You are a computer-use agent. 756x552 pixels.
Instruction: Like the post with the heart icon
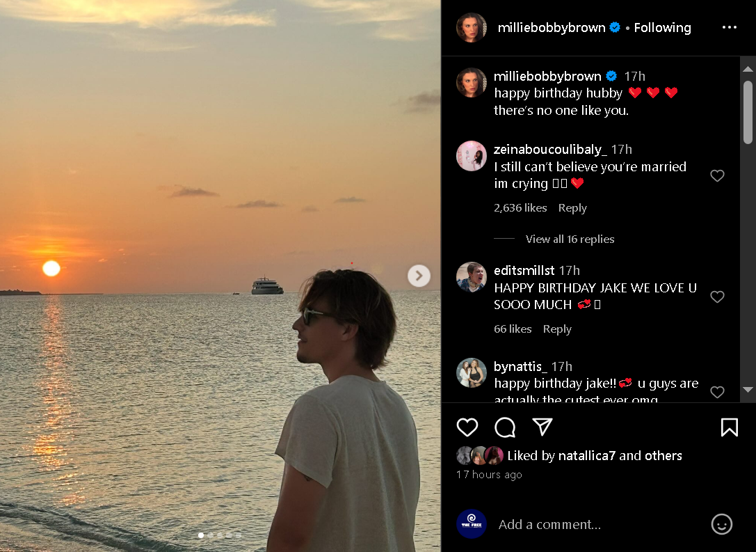(467, 427)
